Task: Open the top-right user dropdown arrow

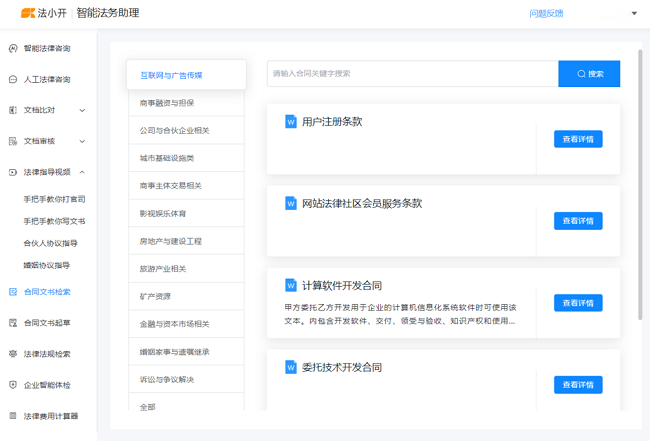Action: [x=634, y=14]
